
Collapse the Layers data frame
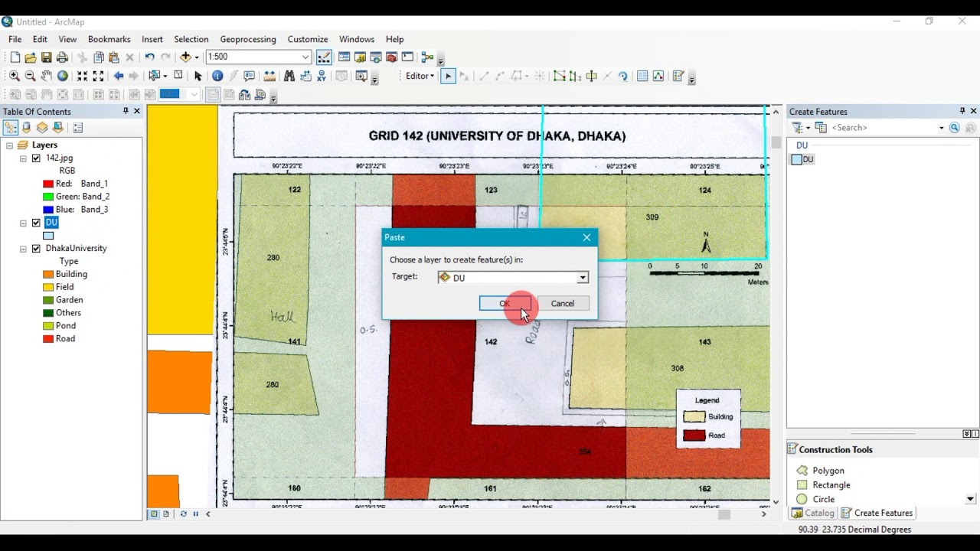click(x=9, y=145)
